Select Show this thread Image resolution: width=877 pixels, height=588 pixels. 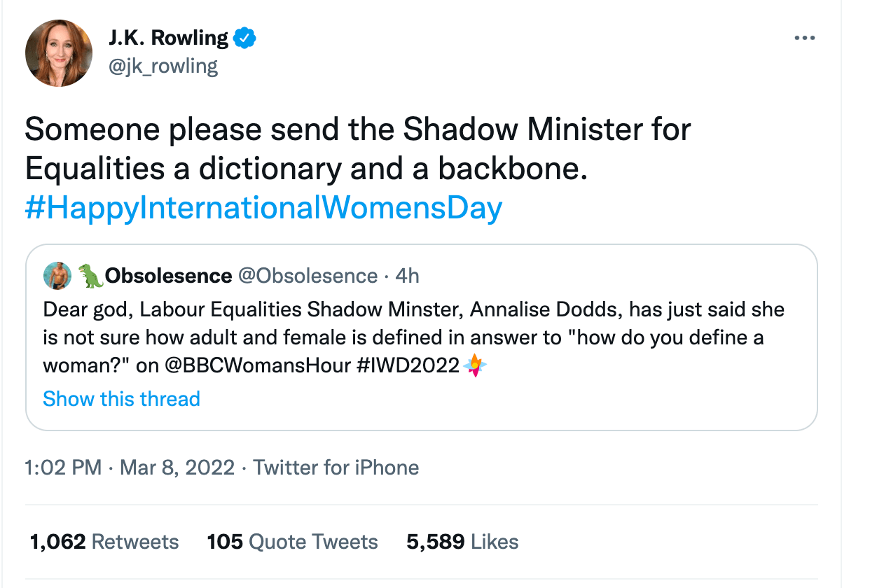tap(121, 399)
